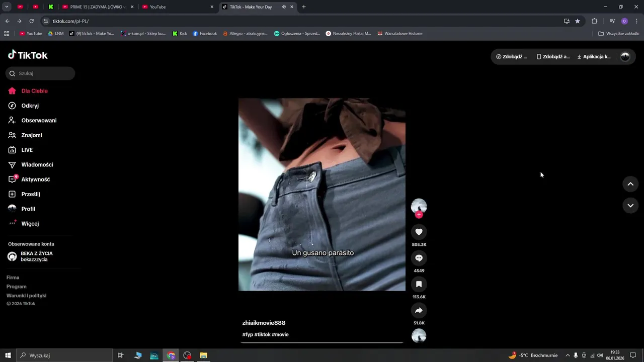The height and width of the screenshot is (362, 644).
Task: Click Zdobądź button with phone icon
Action: pyautogui.click(x=553, y=57)
